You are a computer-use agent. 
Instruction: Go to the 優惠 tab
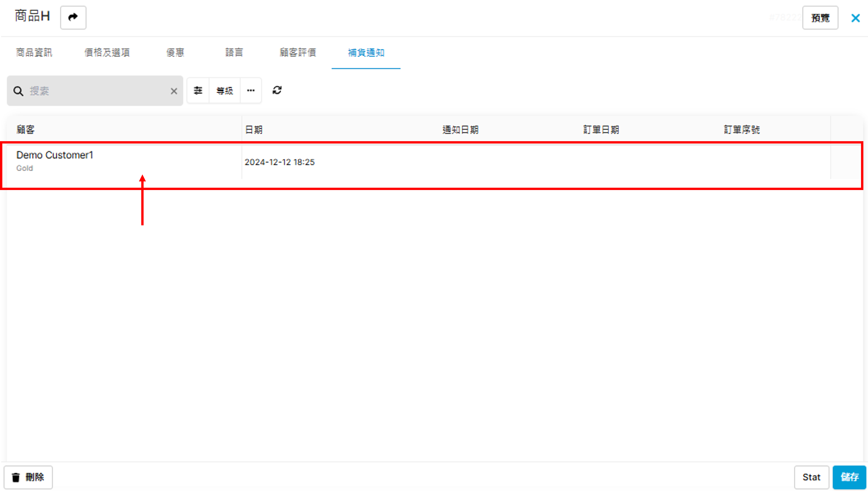pyautogui.click(x=175, y=53)
